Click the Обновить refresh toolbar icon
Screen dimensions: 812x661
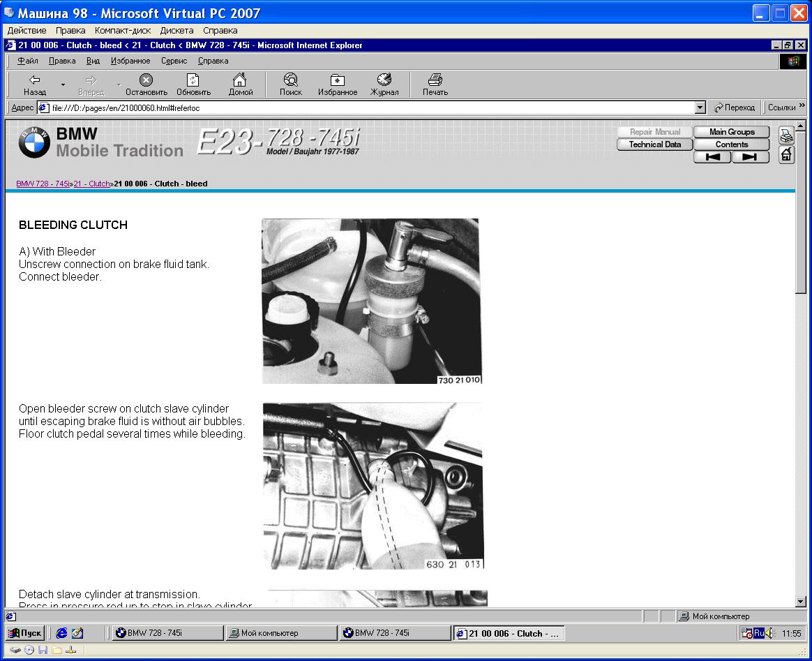[x=193, y=84]
